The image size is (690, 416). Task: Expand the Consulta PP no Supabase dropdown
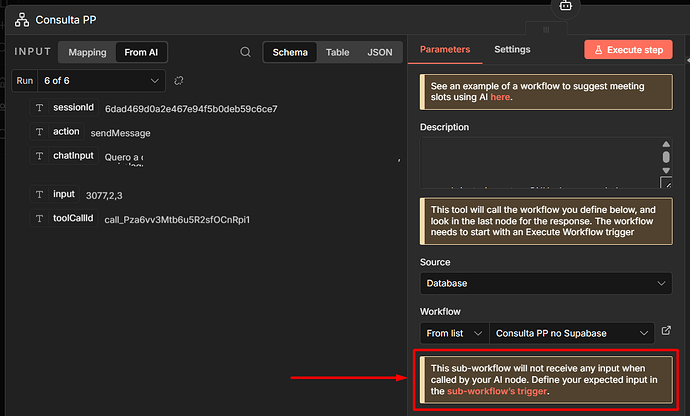point(570,332)
